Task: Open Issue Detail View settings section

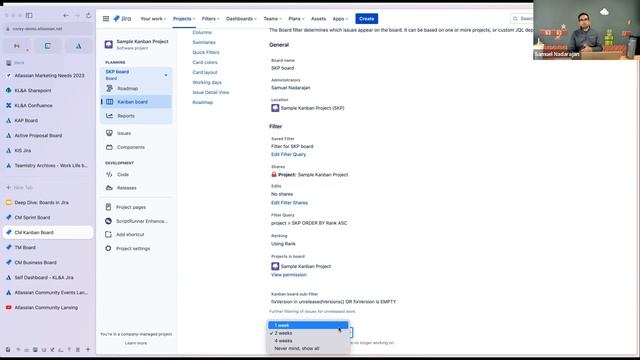Action: point(211,92)
